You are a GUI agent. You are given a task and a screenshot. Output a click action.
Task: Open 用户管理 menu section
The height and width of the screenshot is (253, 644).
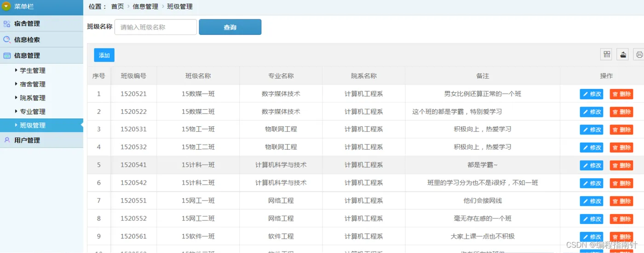(41, 140)
